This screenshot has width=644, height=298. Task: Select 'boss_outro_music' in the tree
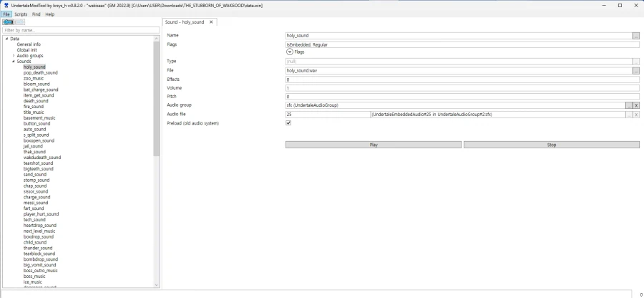[41, 271]
